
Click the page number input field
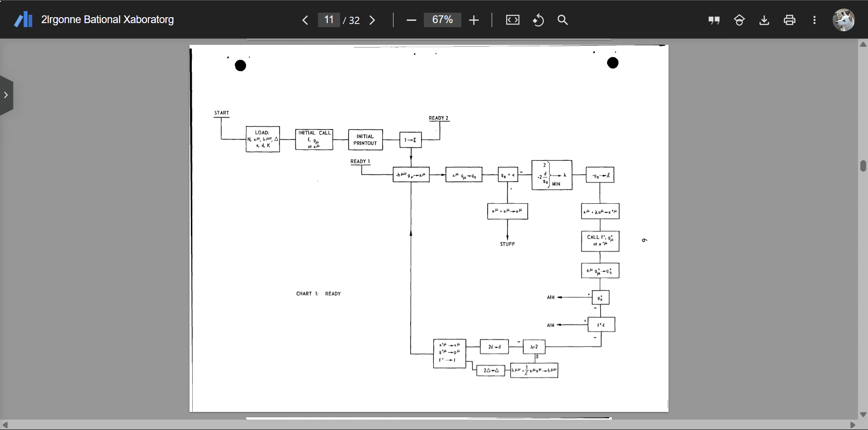coord(329,20)
